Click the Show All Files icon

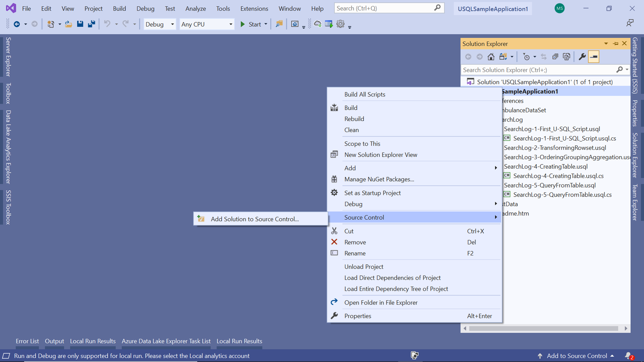click(x=566, y=57)
